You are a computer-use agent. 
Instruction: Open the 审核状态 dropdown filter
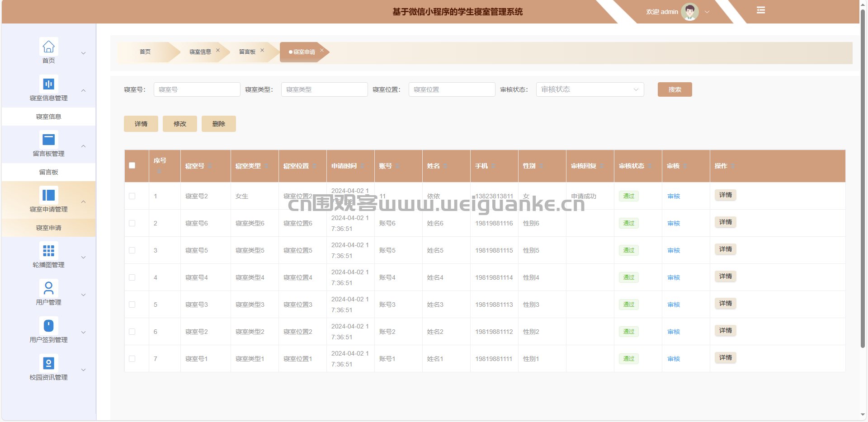pyautogui.click(x=590, y=89)
